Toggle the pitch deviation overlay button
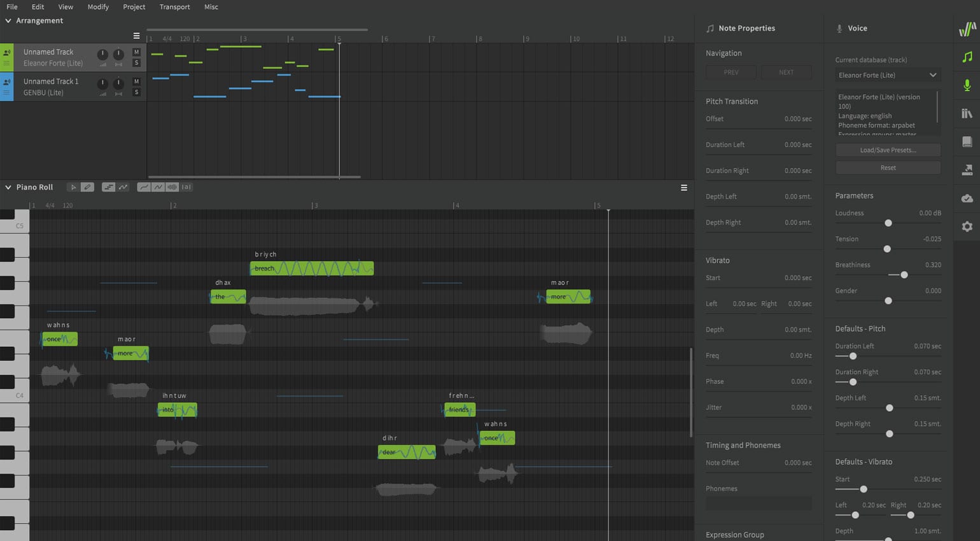Image resolution: width=980 pixels, height=541 pixels. click(158, 187)
